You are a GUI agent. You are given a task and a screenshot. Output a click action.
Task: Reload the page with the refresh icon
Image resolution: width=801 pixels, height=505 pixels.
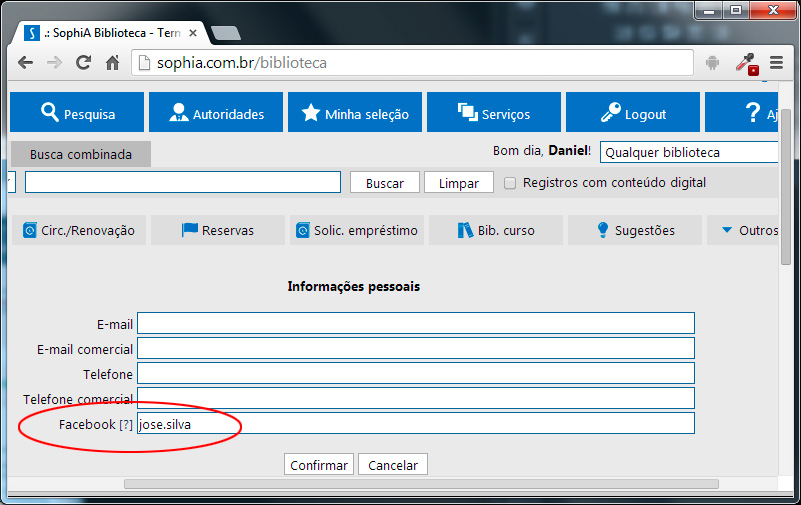[83, 63]
